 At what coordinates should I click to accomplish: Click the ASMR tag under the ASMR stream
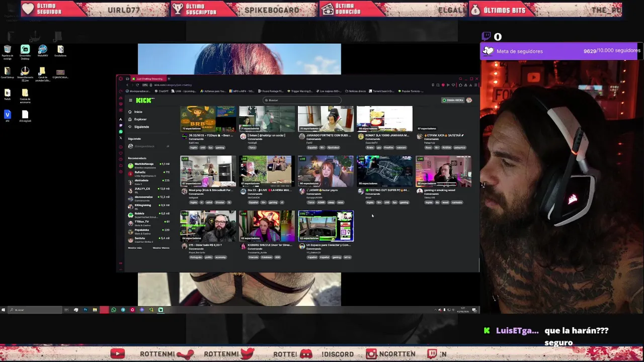(321, 203)
